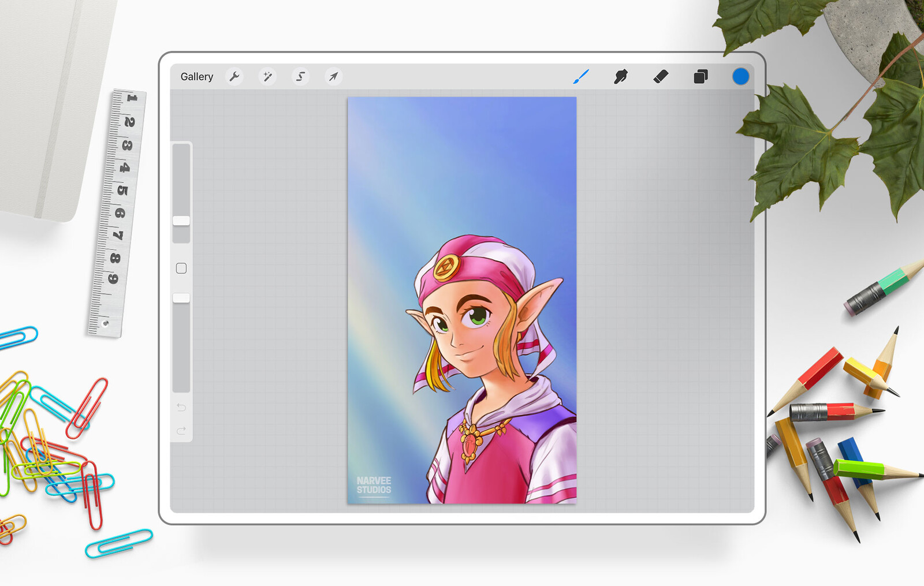The image size is (924, 586).
Task: Redo the action with sidebar arrow
Action: [181, 431]
